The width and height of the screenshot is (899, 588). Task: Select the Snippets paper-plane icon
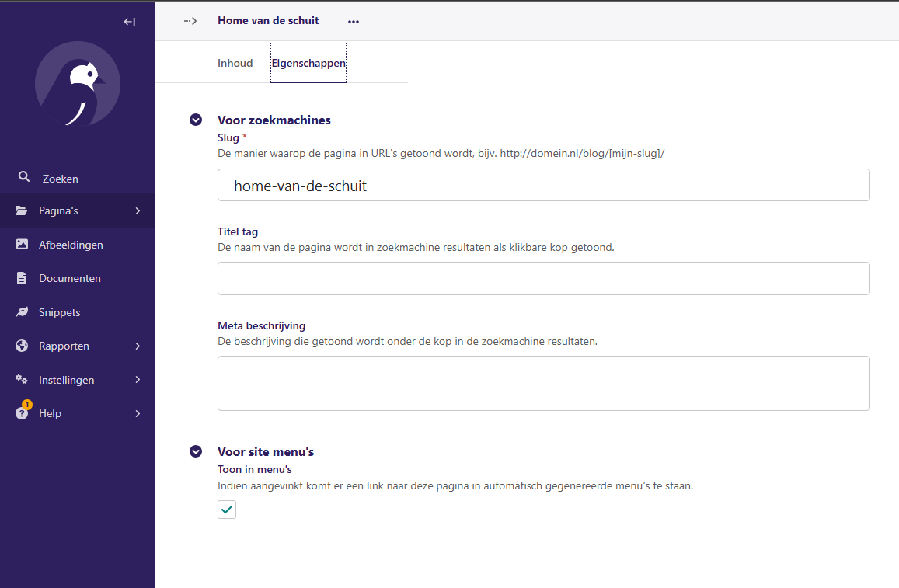pyautogui.click(x=23, y=311)
